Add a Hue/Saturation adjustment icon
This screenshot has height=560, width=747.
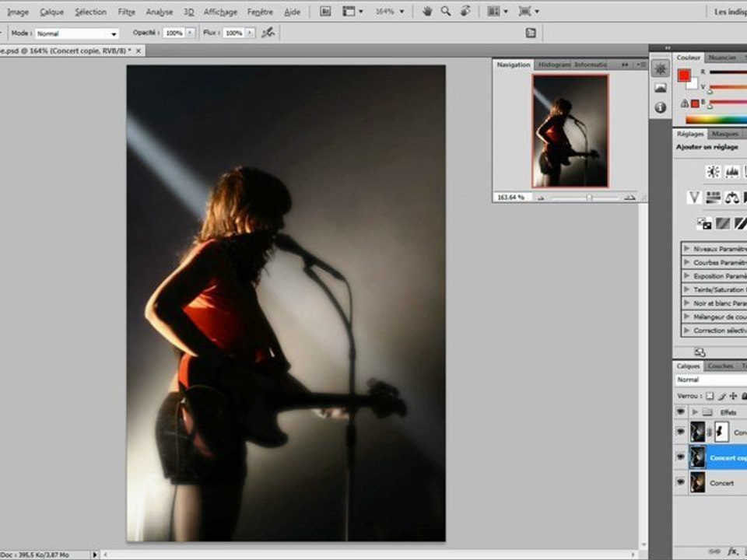[x=714, y=197]
